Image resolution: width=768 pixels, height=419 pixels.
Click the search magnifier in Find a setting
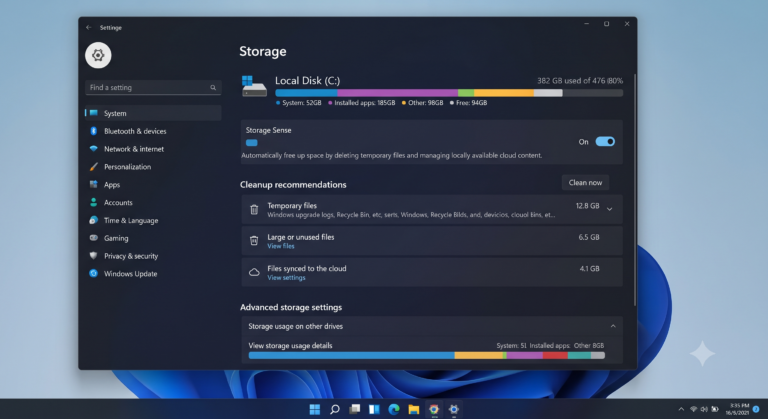pos(213,88)
